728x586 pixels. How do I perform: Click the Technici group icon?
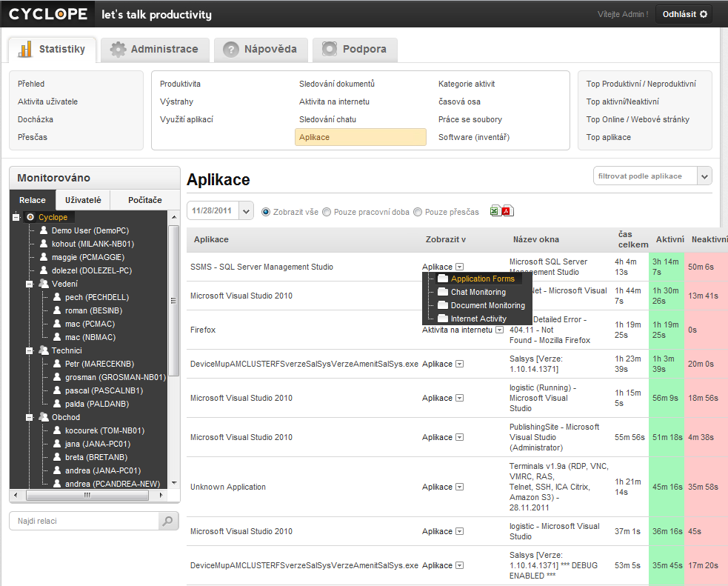tap(44, 350)
